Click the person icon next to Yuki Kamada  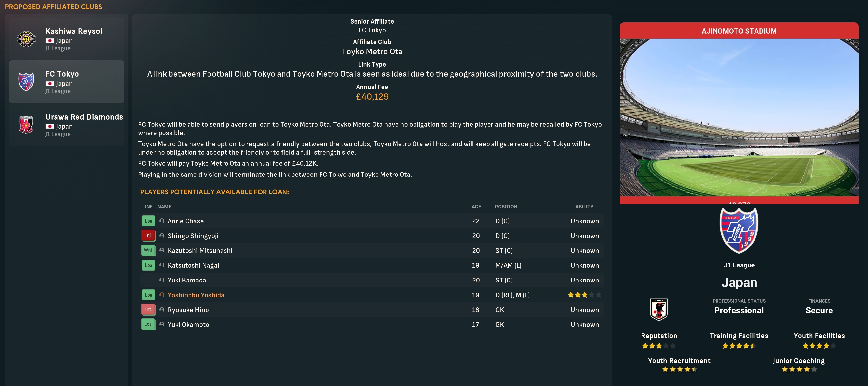click(x=162, y=280)
